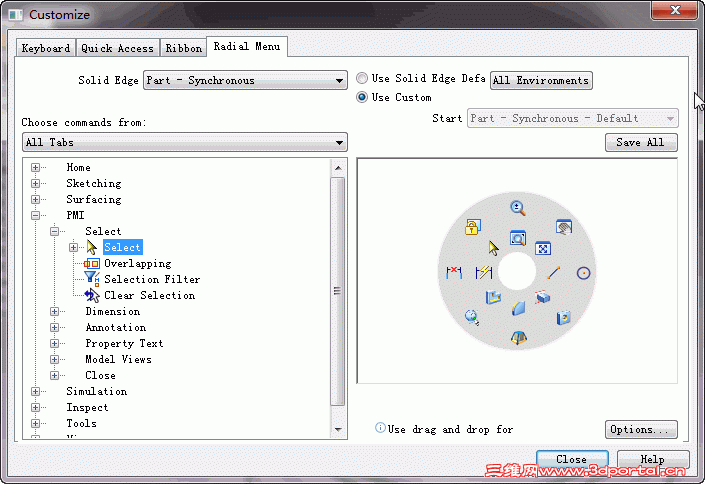Expand the Inspect node

(36, 408)
